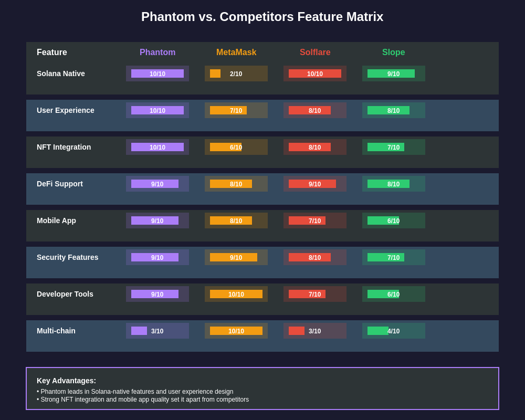Viewport: 525px width, 420px height.
Task: Select the DeFi Support row label
Action: (x=60, y=184)
